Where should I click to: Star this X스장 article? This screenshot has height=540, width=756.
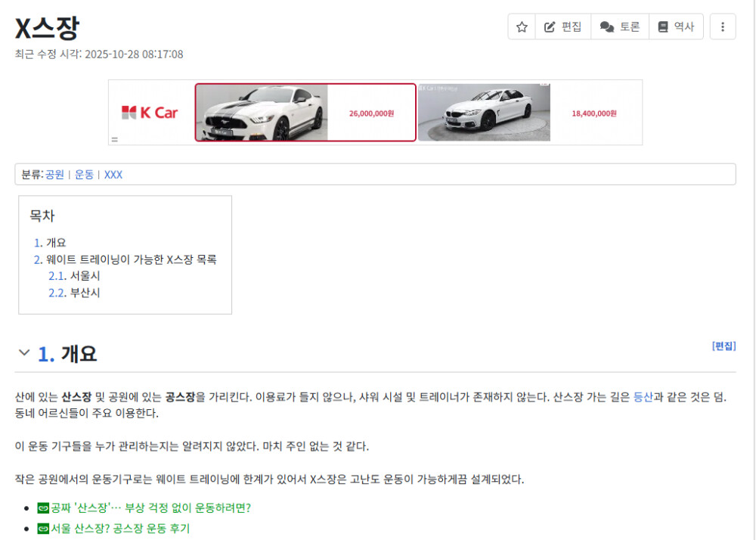[522, 26]
